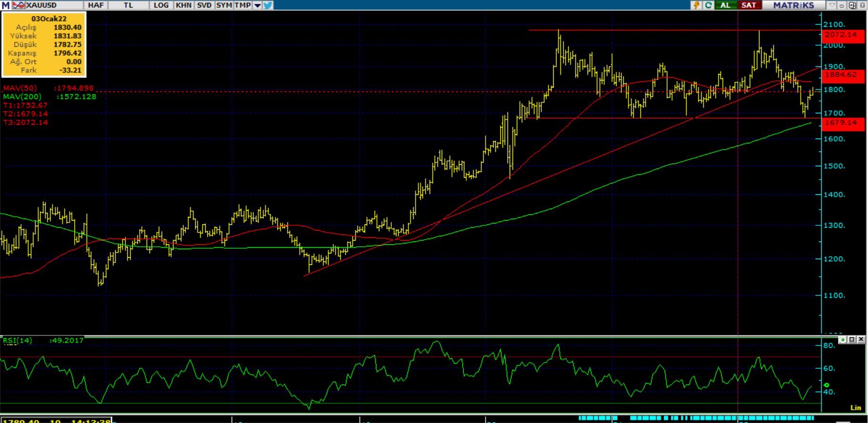Open the window options triangle dropdown
Viewport: 868px width, 423px height.
[832, 5]
